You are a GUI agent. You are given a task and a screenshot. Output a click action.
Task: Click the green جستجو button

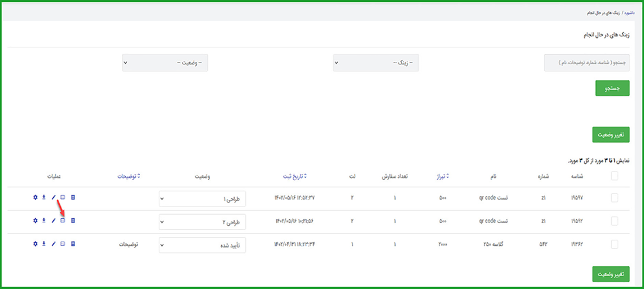pos(612,88)
